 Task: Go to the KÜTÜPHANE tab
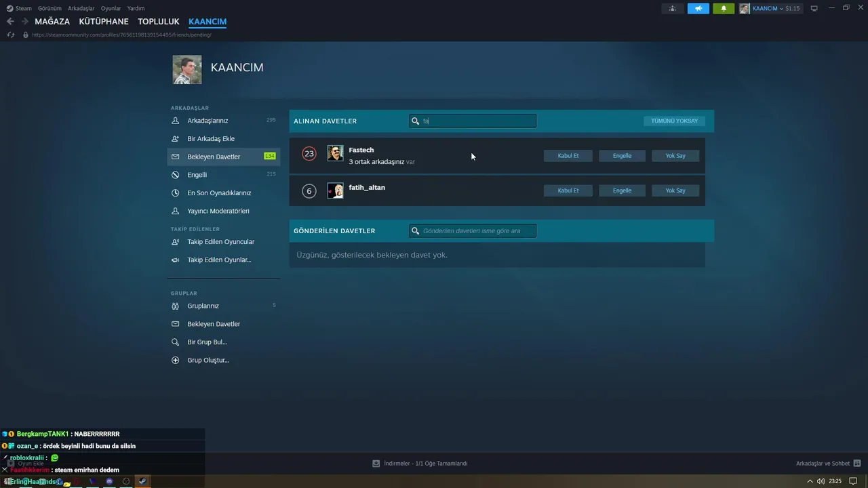click(x=104, y=22)
